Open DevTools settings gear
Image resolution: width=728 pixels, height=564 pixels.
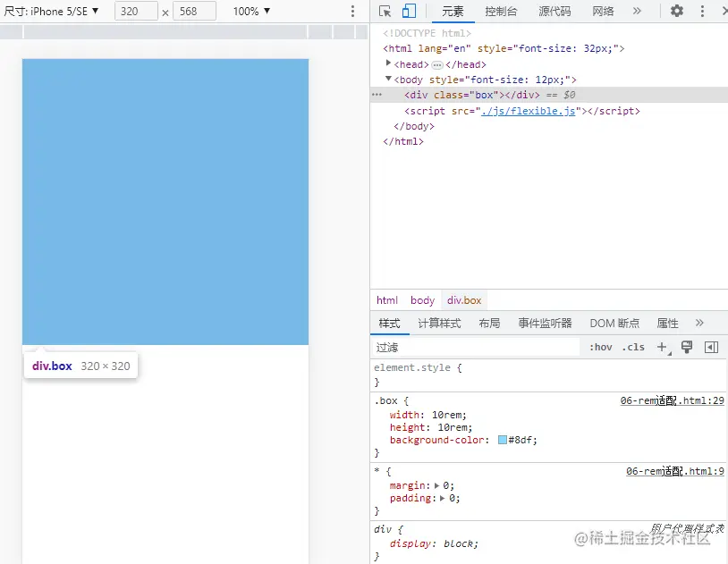676,10
